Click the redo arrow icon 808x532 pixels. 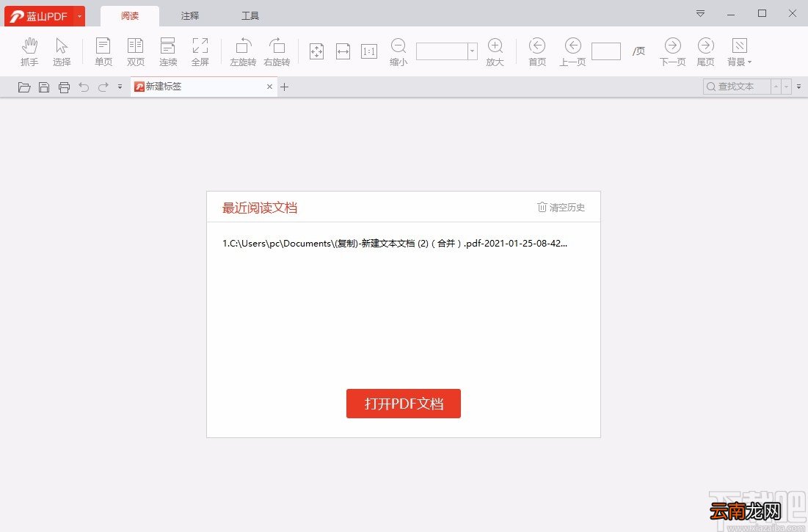click(x=103, y=87)
